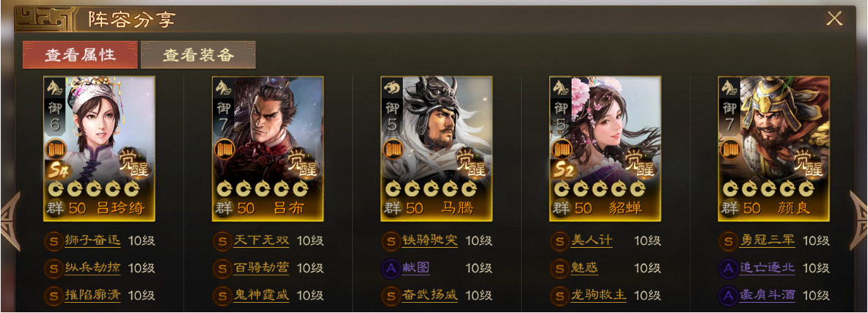Click the troop-type scroll icon on 颜良's card
868x313 pixels.
tap(731, 150)
